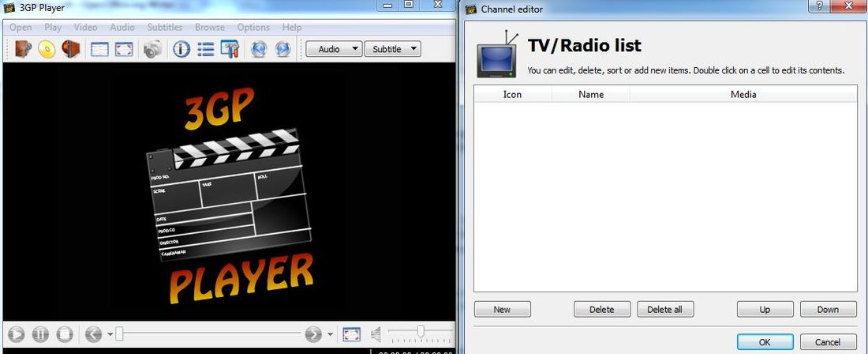The height and width of the screenshot is (354, 868).
Task: Maximize the 3GP Player window
Action: (409, 5)
